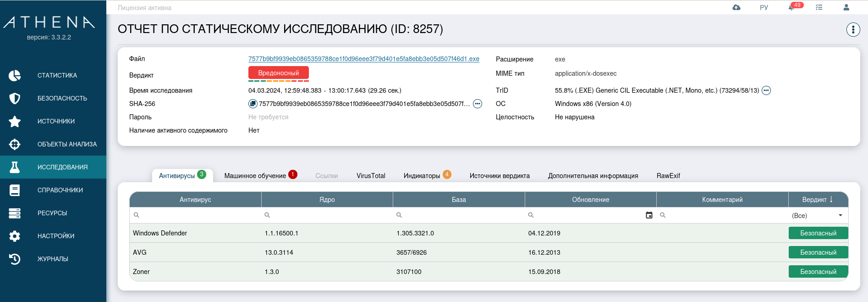Open the task list icon
The width and height of the screenshot is (868, 302).
pyautogui.click(x=819, y=7)
